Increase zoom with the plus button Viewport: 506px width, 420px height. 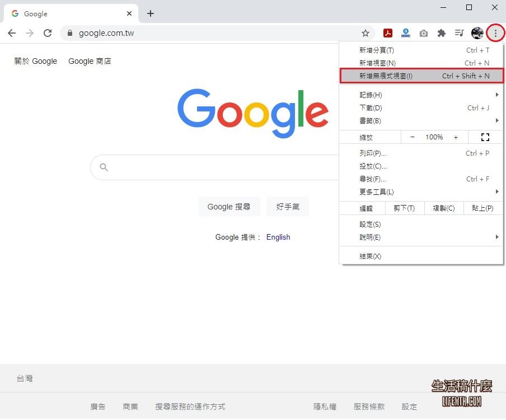pyautogui.click(x=456, y=137)
